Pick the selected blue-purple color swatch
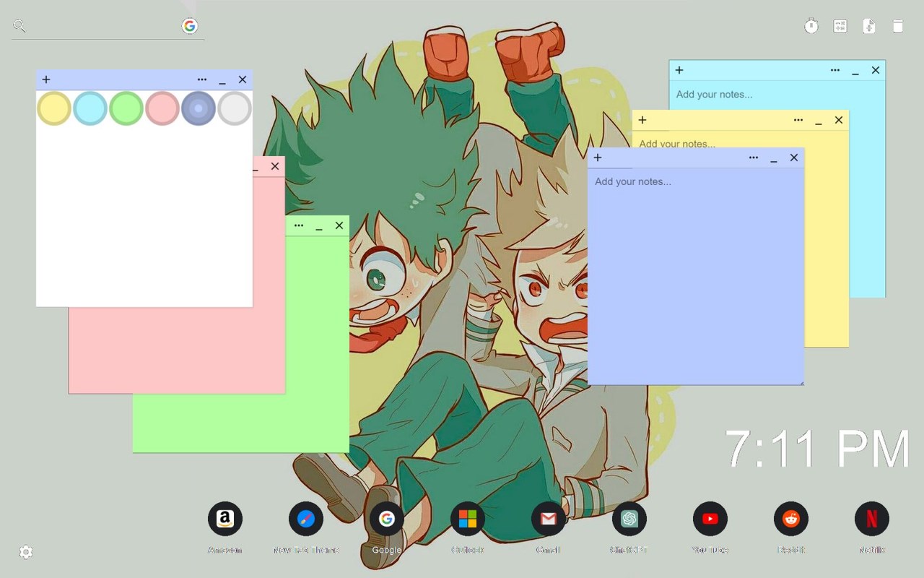Image resolution: width=924 pixels, height=578 pixels. tap(199, 108)
